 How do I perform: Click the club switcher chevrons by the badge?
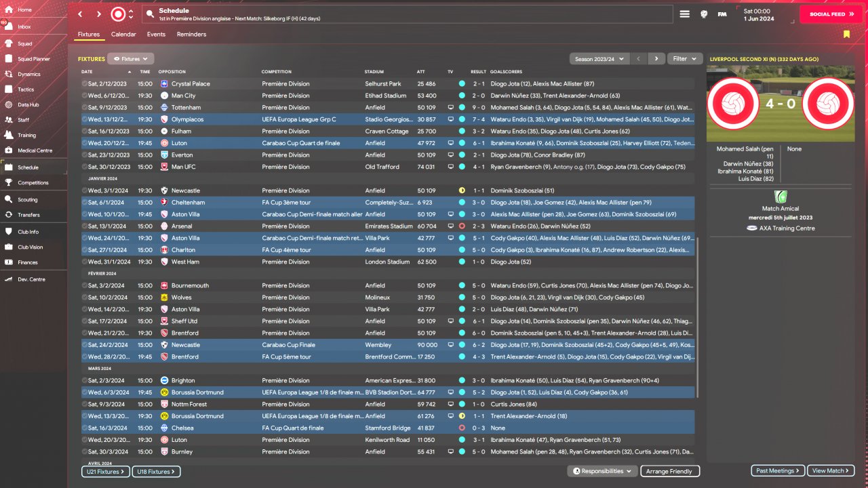click(x=131, y=14)
